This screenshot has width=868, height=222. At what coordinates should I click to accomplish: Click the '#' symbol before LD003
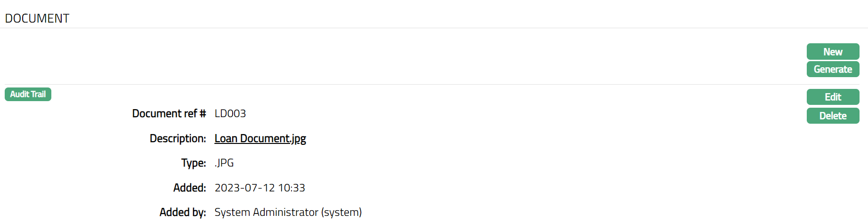tap(203, 113)
